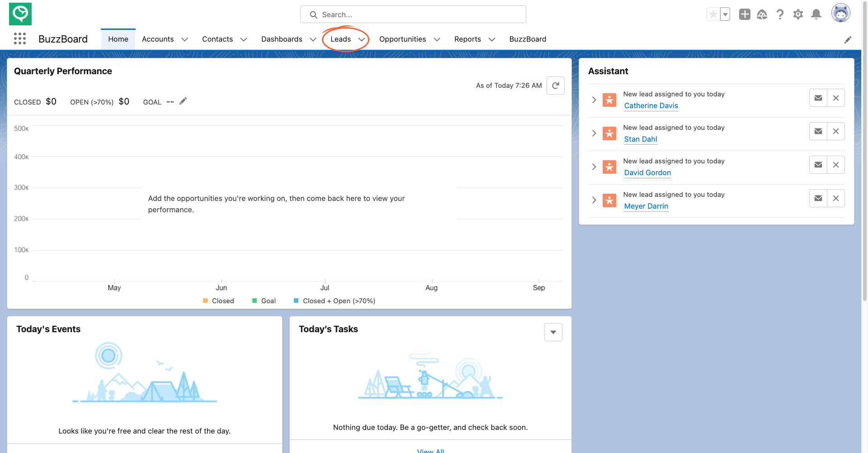Refresh the Quarterly Performance chart

[x=556, y=86]
